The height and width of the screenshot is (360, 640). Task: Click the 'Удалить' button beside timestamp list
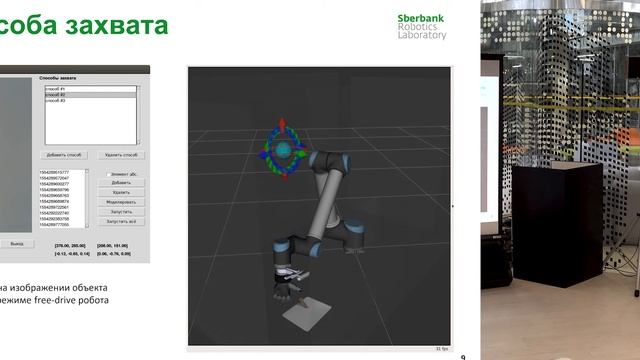[x=121, y=192]
